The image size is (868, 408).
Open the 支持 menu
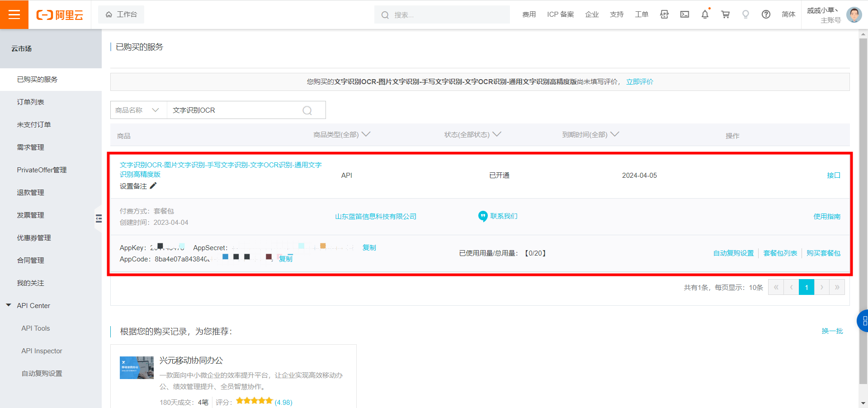617,14
